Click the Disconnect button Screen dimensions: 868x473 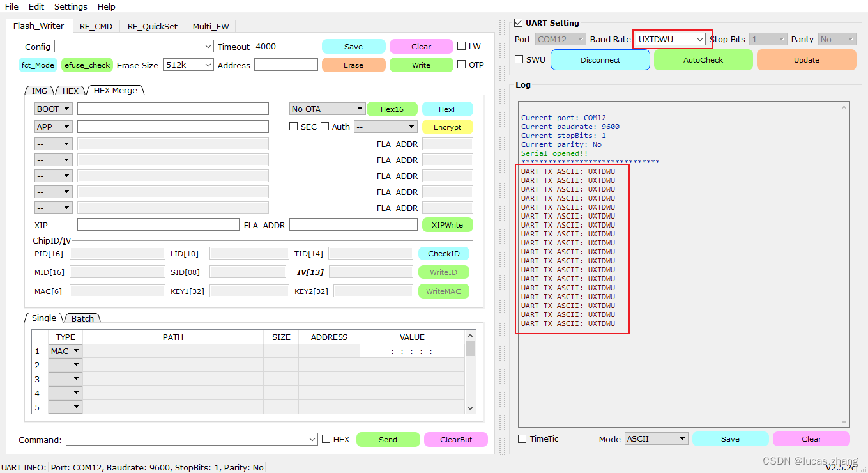pyautogui.click(x=599, y=59)
